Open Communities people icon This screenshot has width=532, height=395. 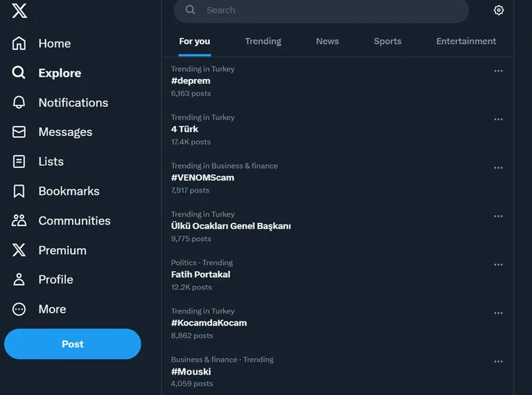[19, 221]
